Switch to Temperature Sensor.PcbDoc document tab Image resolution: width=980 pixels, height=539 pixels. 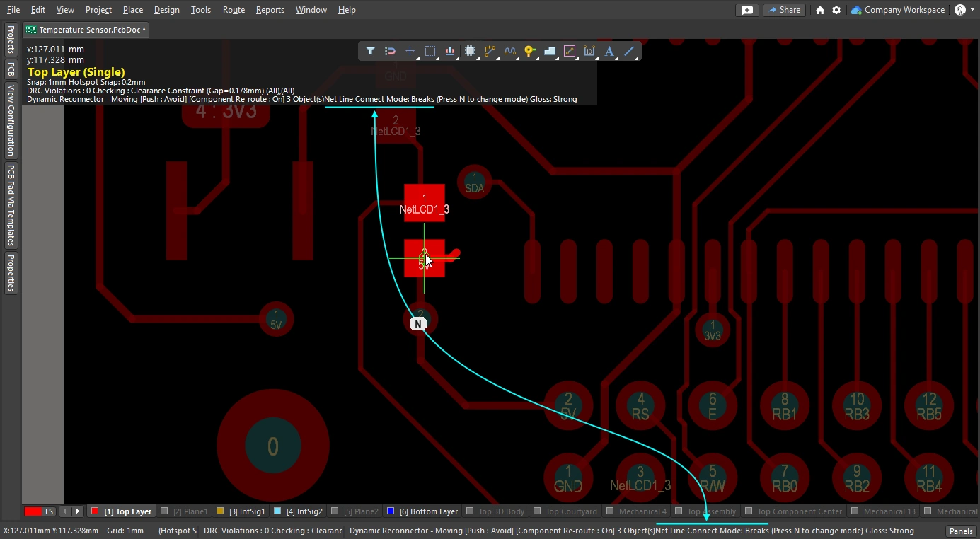[86, 30]
